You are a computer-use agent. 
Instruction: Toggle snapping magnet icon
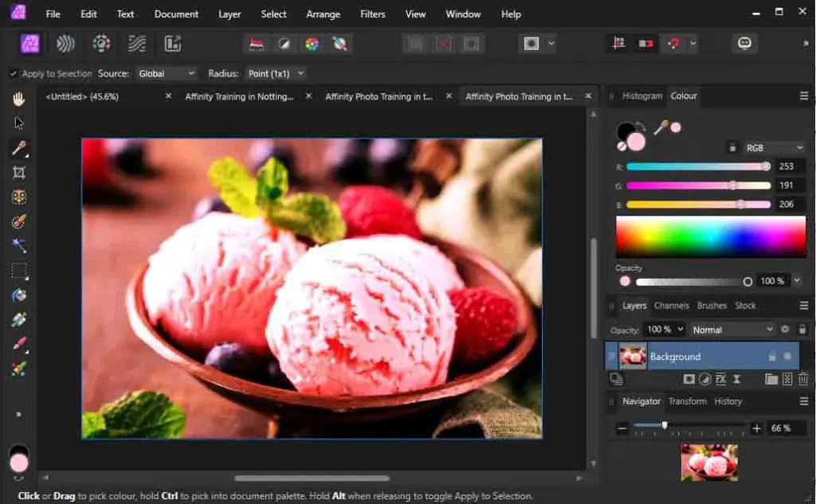(x=673, y=44)
